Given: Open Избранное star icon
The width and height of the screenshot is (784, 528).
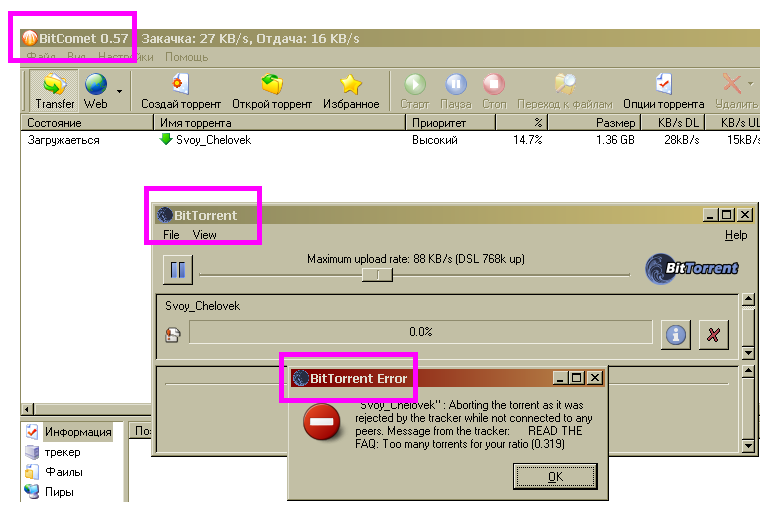Looking at the screenshot, I should (350, 84).
